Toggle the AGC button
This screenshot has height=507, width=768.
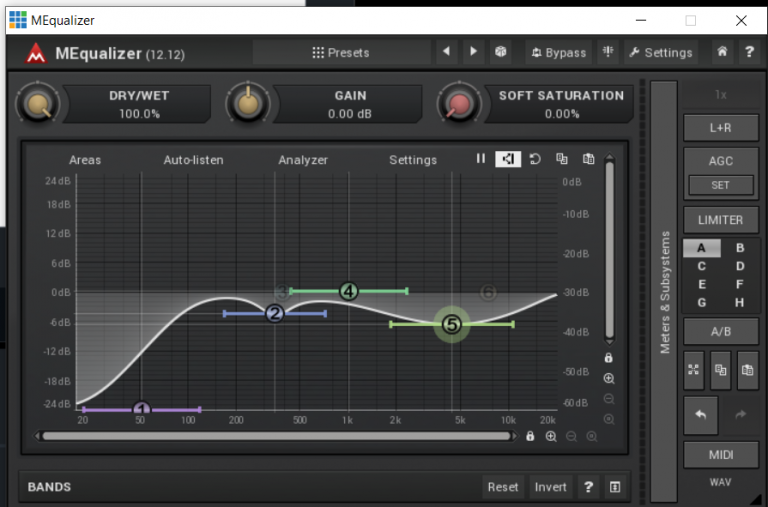point(720,161)
